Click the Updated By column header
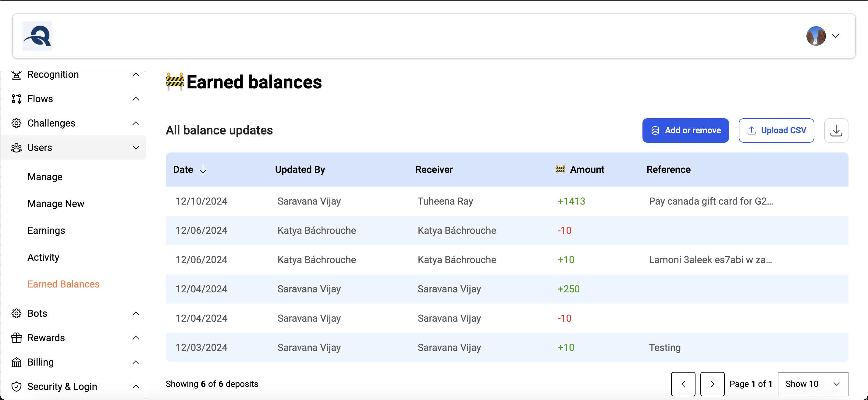The width and height of the screenshot is (868, 400). click(x=300, y=170)
